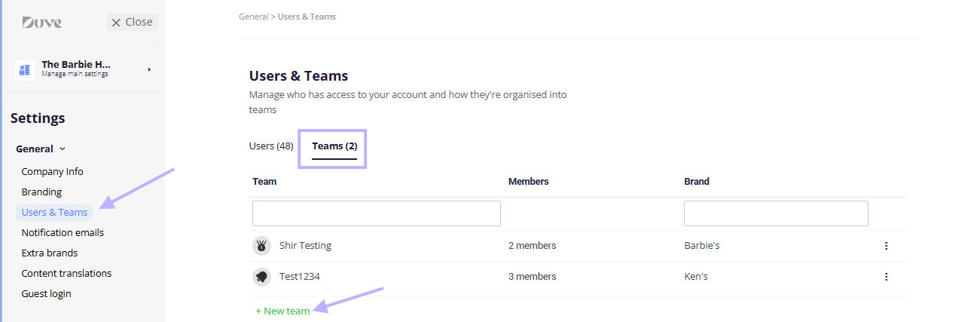
Task: Click the Test1234 team avatar icon
Action: coord(261,277)
